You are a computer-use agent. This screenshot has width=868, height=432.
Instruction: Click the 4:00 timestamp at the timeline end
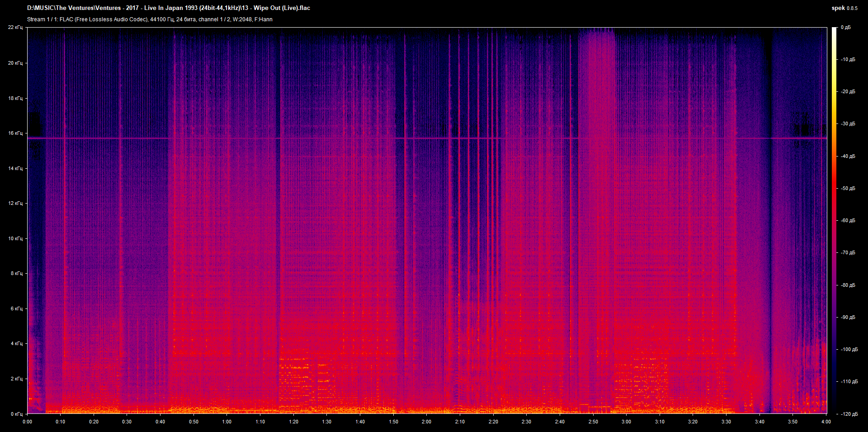[826, 421]
